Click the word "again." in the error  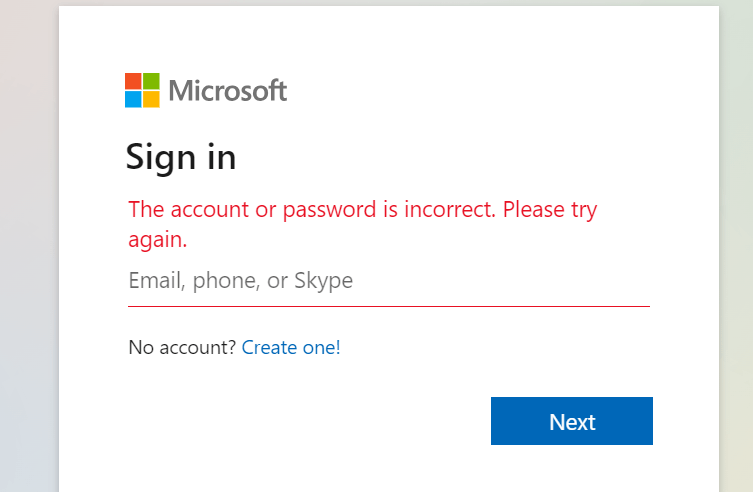point(158,240)
